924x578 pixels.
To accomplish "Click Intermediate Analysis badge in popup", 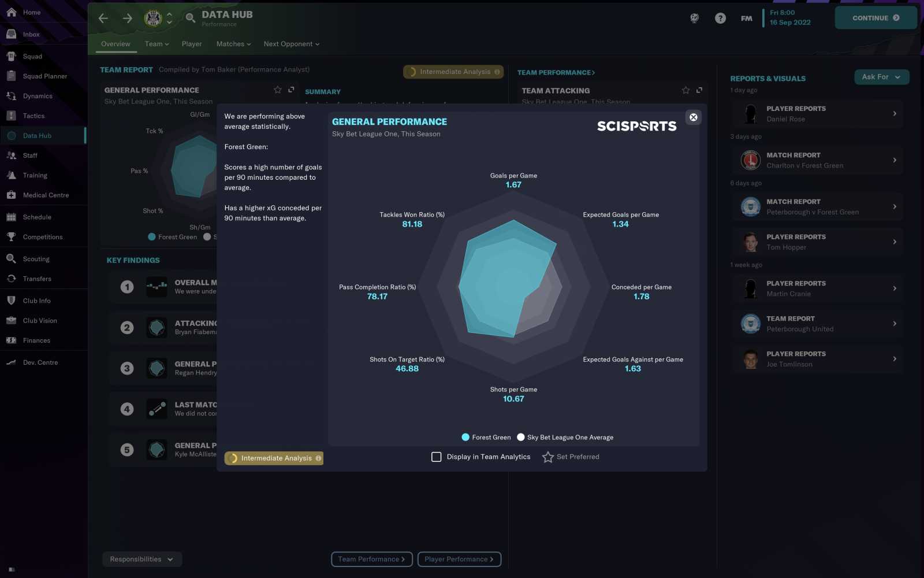I will coord(274,458).
